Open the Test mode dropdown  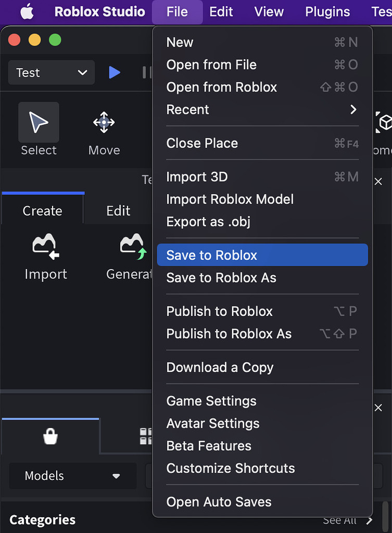(51, 73)
